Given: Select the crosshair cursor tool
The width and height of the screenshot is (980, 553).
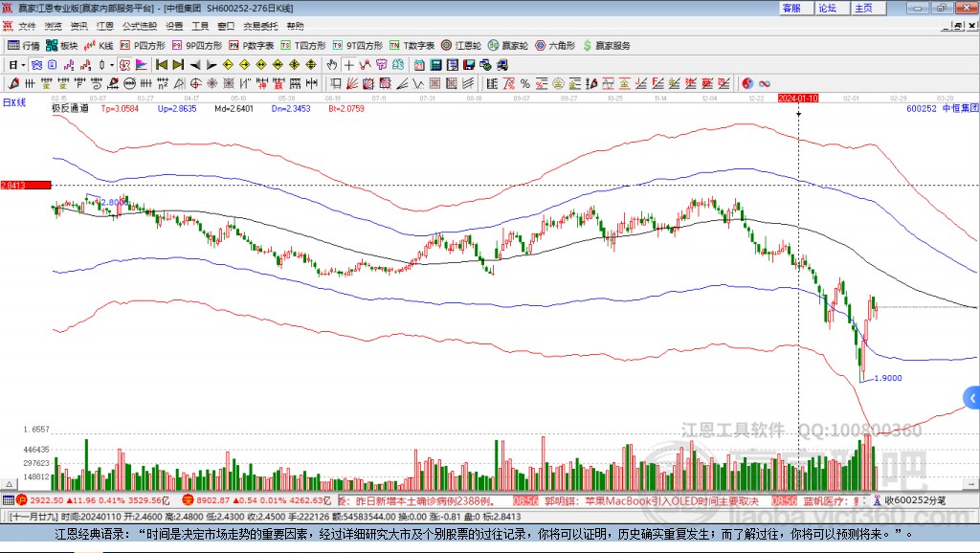Looking at the screenshot, I should coord(349,65).
